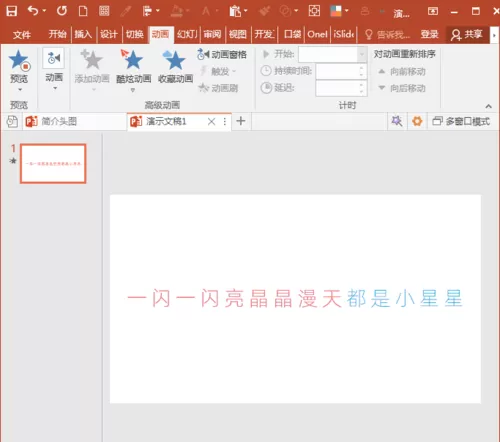Switch to the 简介头图 document tab
This screenshot has width=500, height=442.
pos(74,121)
